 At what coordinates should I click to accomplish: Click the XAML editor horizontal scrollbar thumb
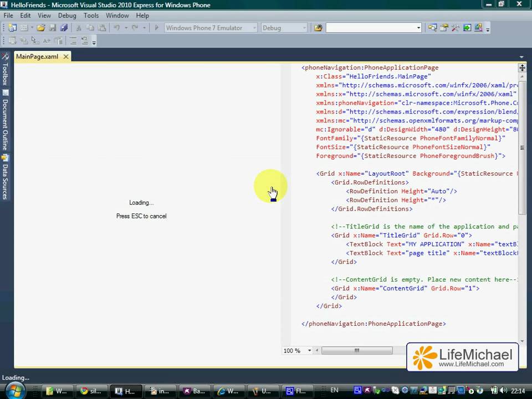tap(357, 350)
